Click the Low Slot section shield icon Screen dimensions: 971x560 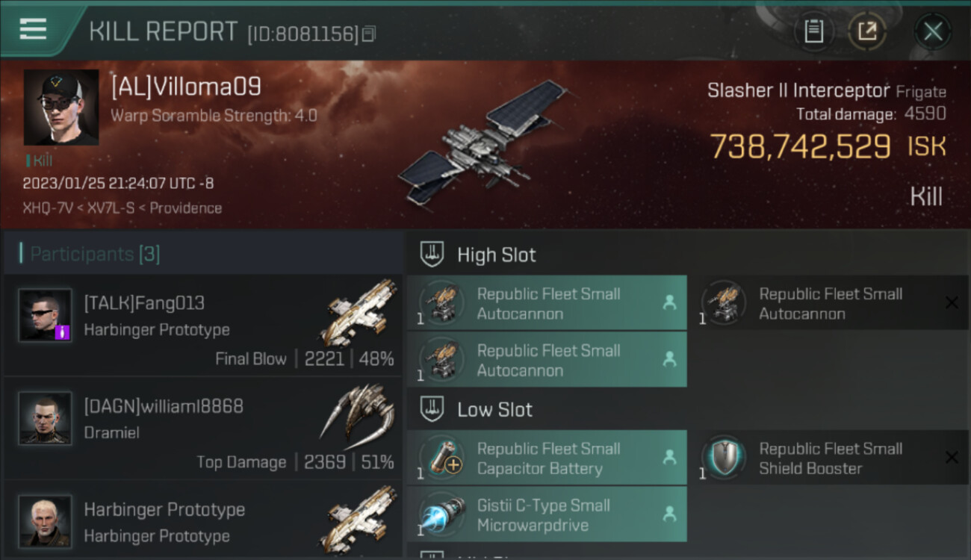click(x=432, y=409)
